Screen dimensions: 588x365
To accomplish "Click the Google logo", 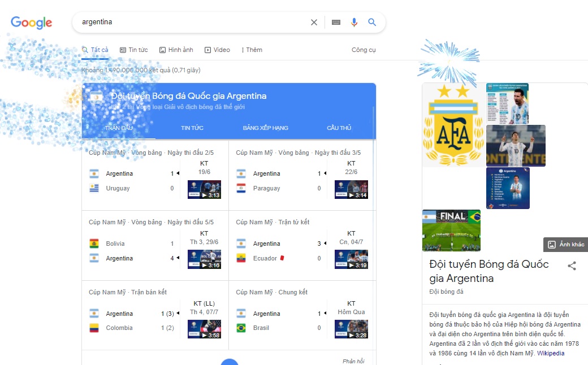I will tap(32, 23).
